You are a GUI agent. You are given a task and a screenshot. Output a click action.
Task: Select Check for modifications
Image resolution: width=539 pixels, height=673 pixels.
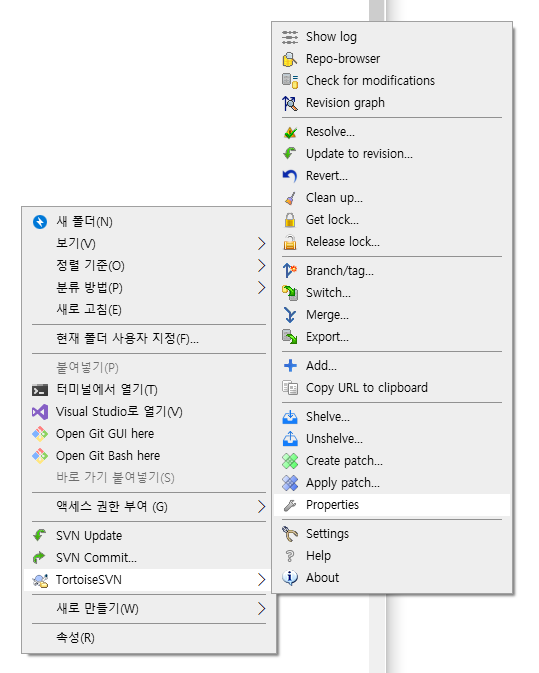pyautogui.click(x=392, y=81)
